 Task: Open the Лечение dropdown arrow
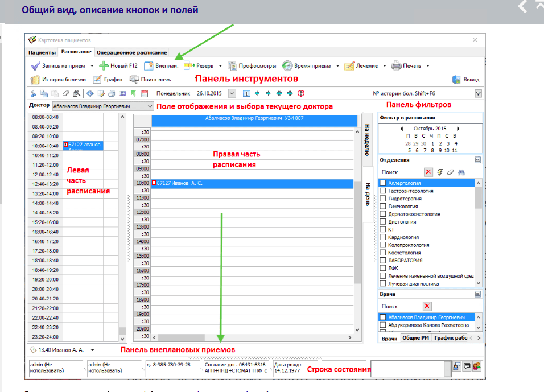pyautogui.click(x=385, y=65)
